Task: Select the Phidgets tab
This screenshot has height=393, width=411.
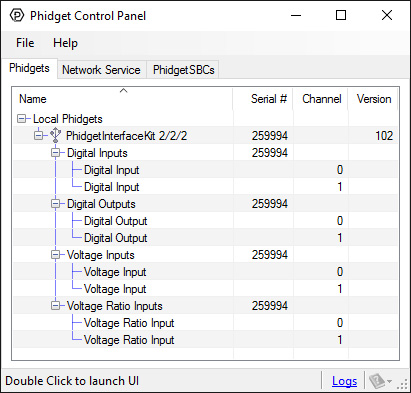Action: coord(29,68)
